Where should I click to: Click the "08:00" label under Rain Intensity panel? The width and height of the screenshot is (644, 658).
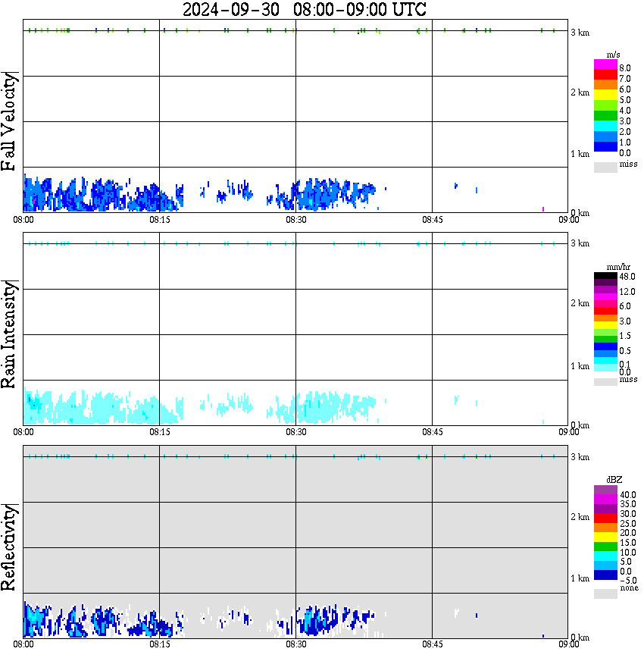[23, 432]
